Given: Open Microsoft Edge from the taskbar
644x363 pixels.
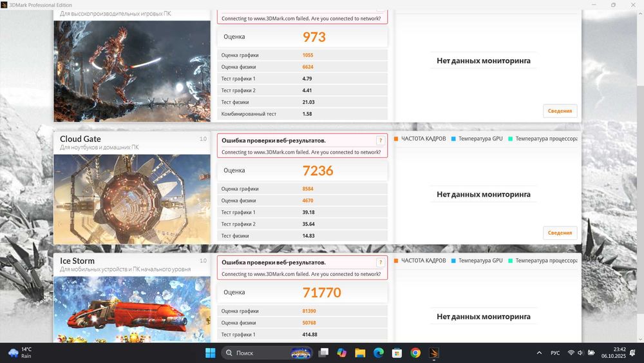Looking at the screenshot, I should (379, 353).
